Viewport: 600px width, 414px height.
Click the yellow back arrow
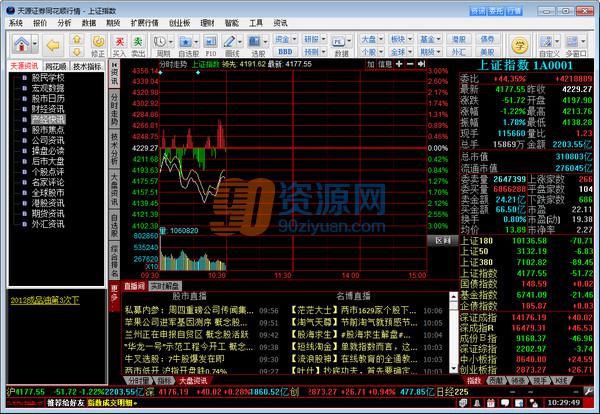tap(52, 45)
